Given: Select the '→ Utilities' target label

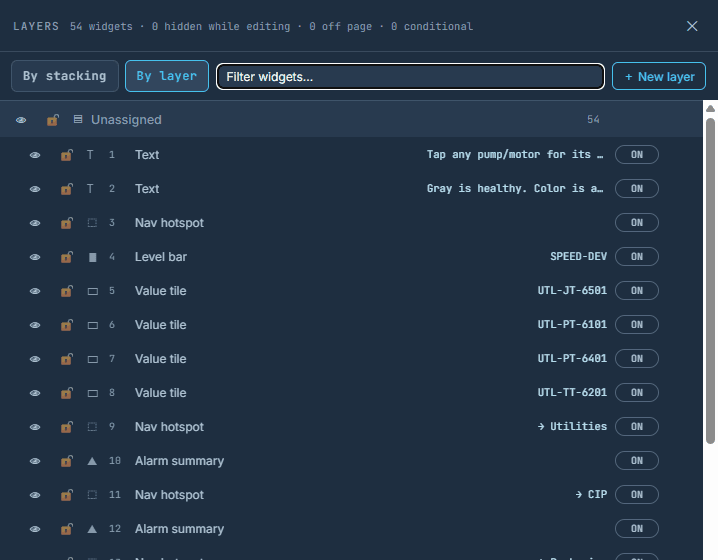Looking at the screenshot, I should click(x=572, y=426).
